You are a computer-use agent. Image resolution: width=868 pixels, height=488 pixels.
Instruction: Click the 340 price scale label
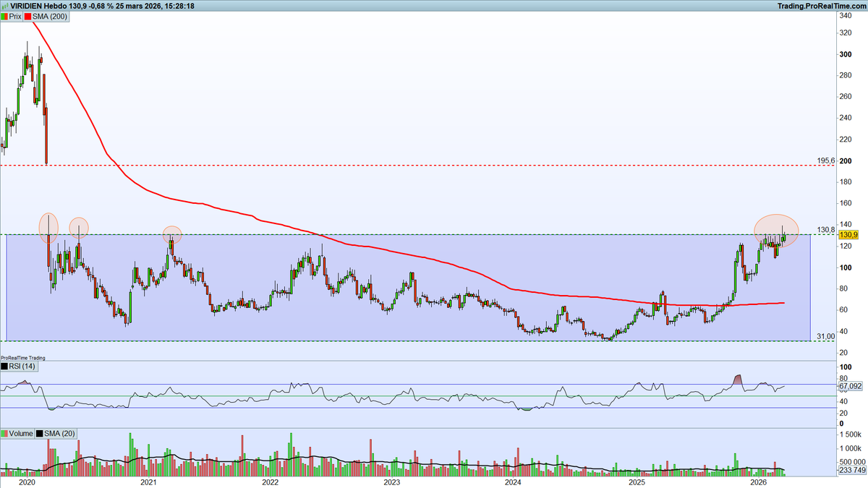[x=844, y=15]
